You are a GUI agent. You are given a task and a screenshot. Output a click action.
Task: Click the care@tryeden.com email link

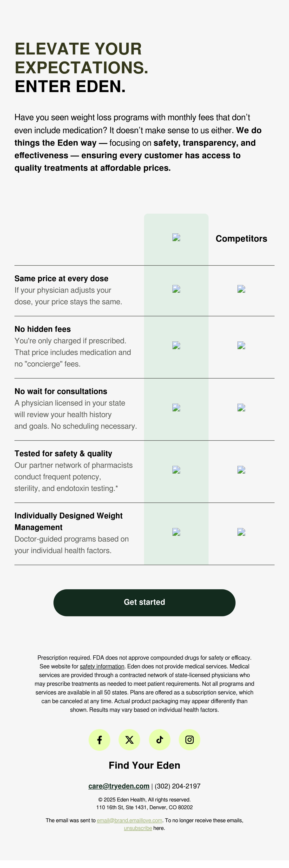coord(119,786)
